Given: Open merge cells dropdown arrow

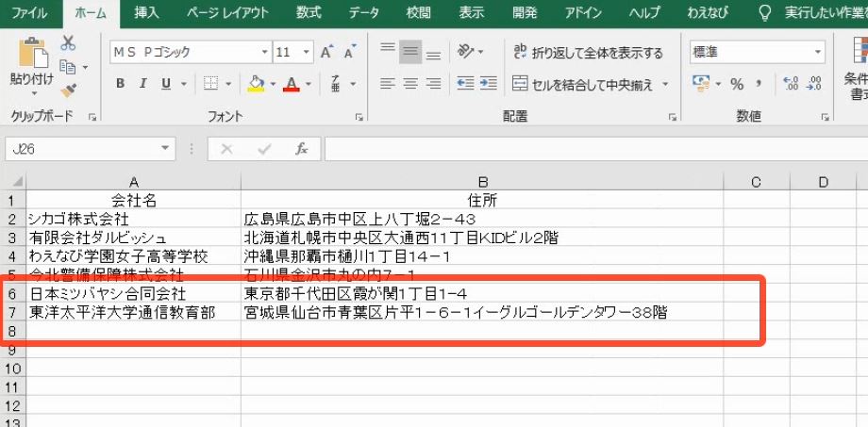Looking at the screenshot, I should (x=665, y=84).
